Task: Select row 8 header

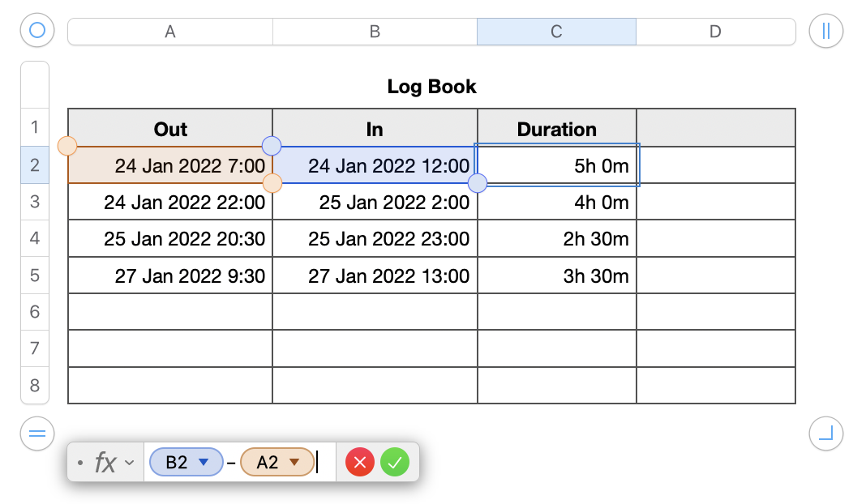Action: 35,385
